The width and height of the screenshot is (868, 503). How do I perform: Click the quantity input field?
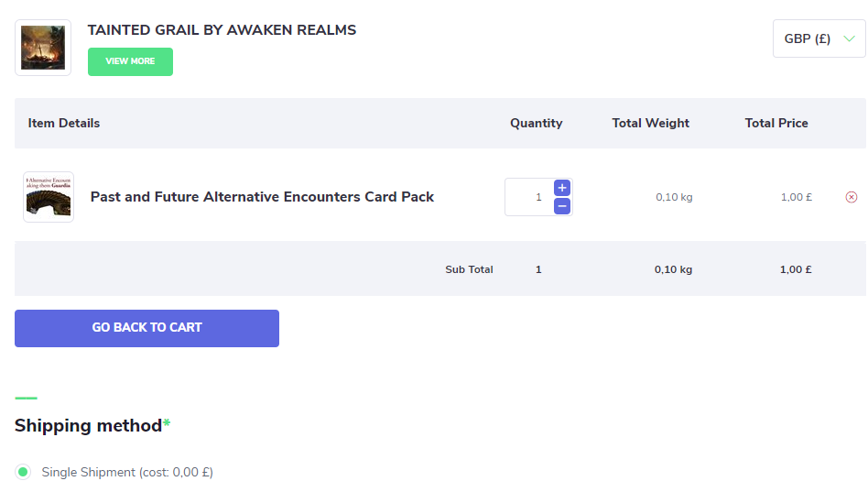pos(529,197)
